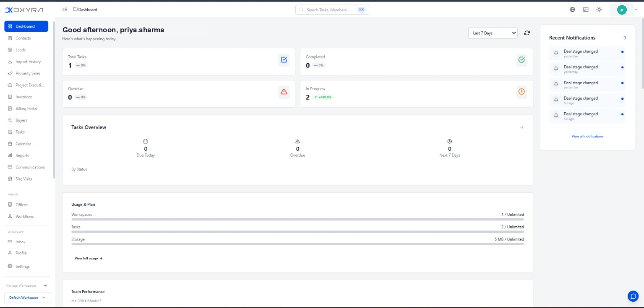Click the Due Today count

click(x=146, y=149)
